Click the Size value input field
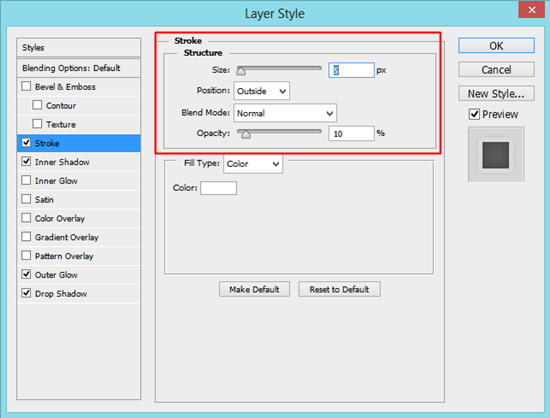The width and height of the screenshot is (550, 418). pyautogui.click(x=351, y=70)
